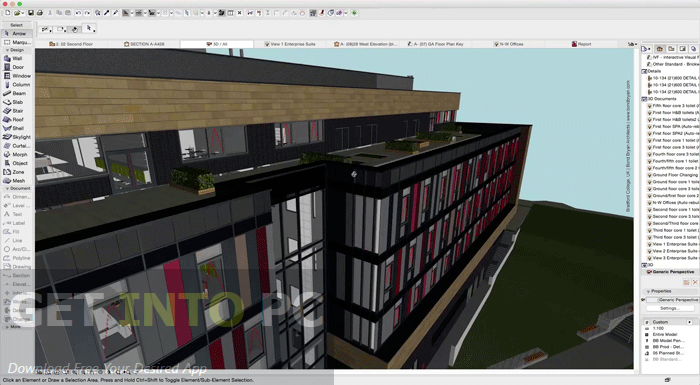
Task: Click the New document toolbar icon
Action: tap(8, 13)
